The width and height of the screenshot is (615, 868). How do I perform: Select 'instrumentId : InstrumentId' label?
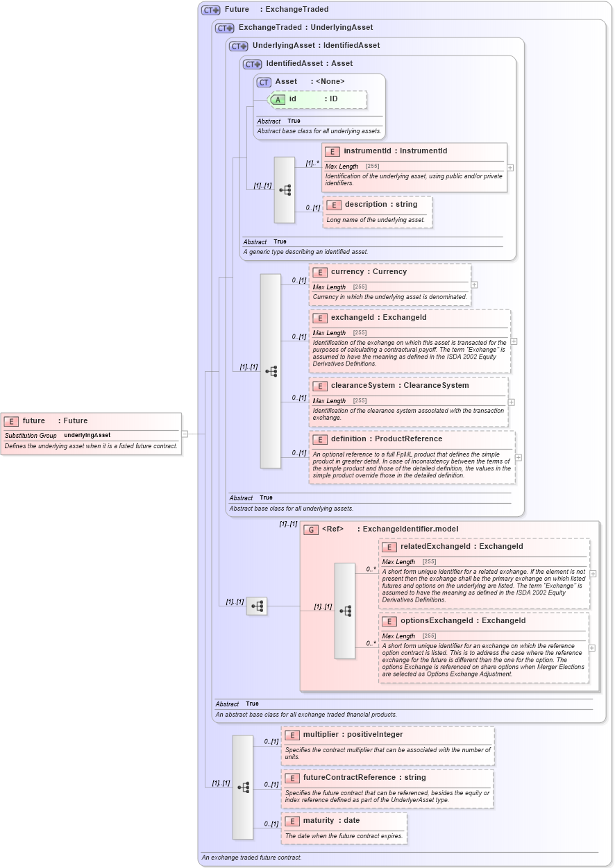click(x=396, y=151)
